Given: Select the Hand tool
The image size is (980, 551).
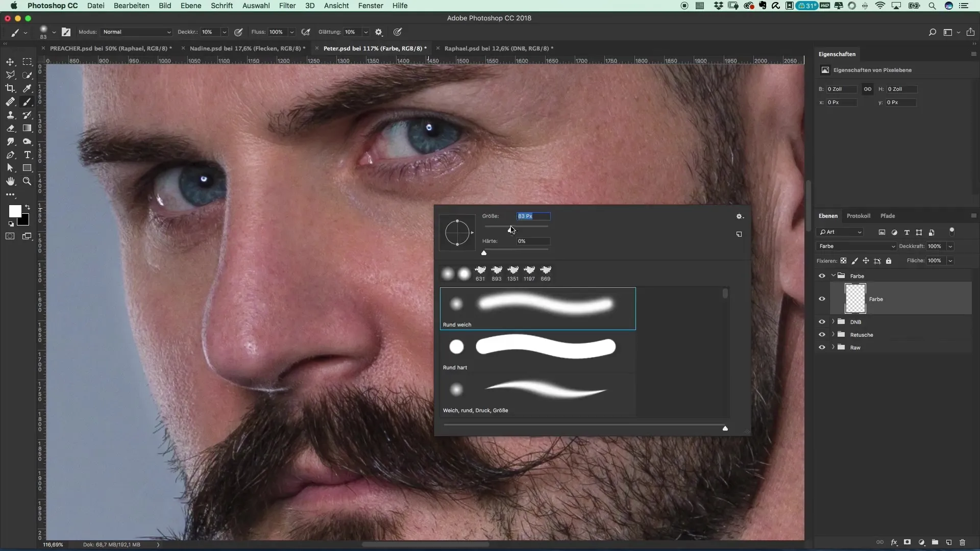Looking at the screenshot, I should coord(10,181).
